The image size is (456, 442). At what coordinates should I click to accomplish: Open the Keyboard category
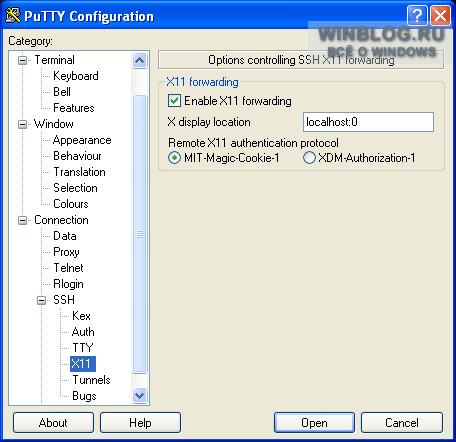pos(76,76)
